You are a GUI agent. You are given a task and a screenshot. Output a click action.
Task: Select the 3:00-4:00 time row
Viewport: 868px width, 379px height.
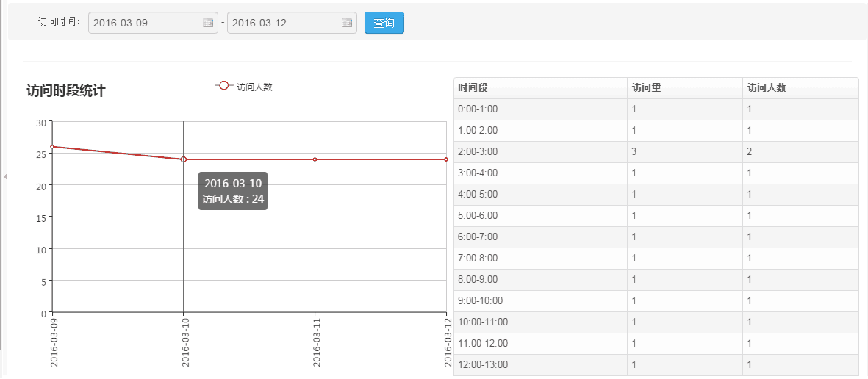tap(656, 173)
